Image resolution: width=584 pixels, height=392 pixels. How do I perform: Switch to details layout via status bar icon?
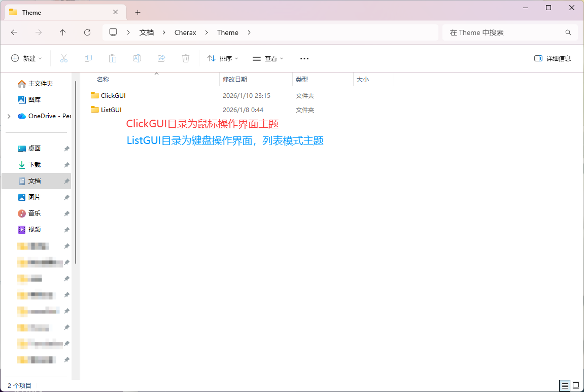[x=564, y=385]
